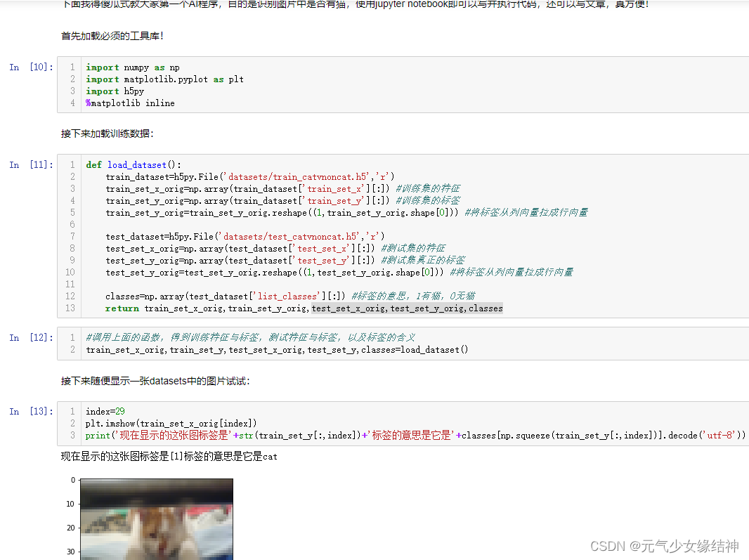Viewport: 749px width, 560px height.
Task: Click the 'import matplotlib.pyplot as plt' line
Action: [x=165, y=79]
